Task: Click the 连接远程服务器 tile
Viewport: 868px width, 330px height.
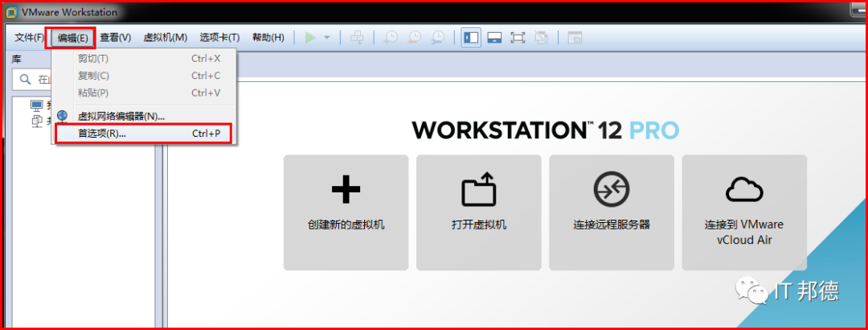Action: click(612, 212)
